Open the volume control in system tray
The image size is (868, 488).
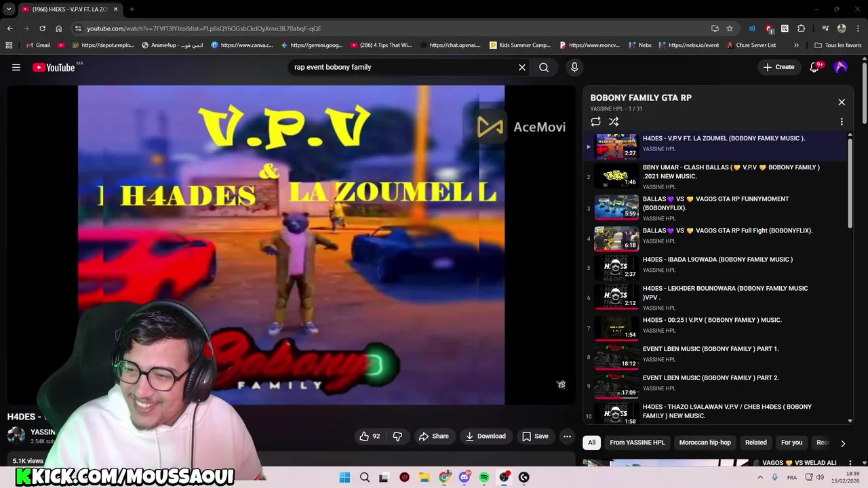tap(821, 477)
